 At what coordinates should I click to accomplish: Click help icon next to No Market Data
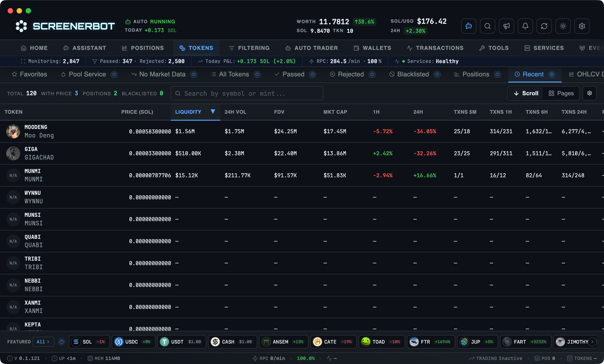point(194,74)
